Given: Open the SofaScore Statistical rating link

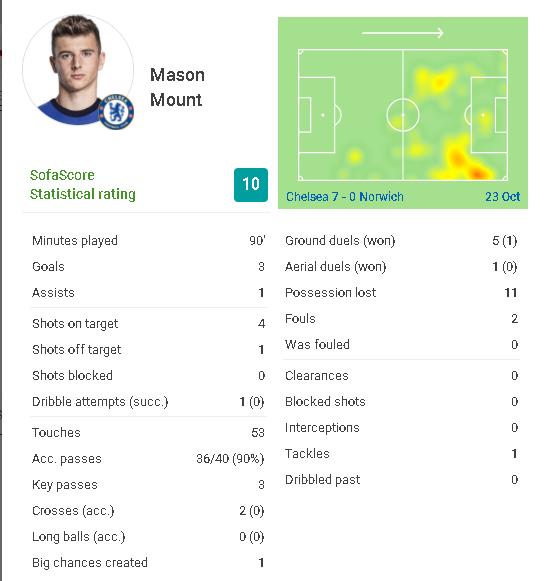Looking at the screenshot, I should (83, 185).
